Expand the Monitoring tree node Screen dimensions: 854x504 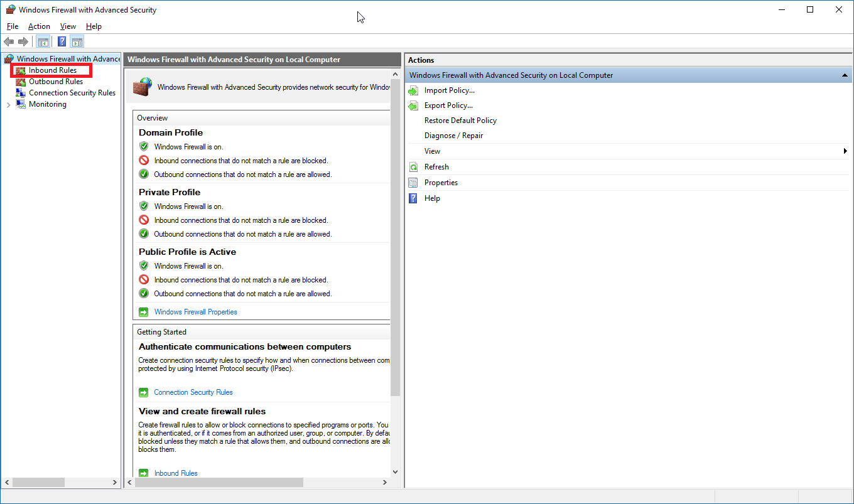tap(8, 105)
